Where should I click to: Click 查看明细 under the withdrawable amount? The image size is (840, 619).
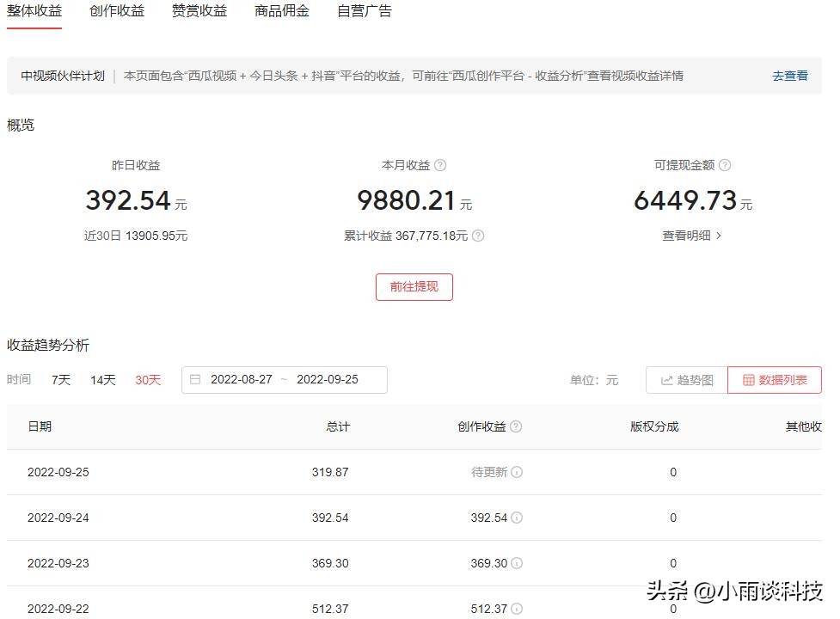click(691, 236)
